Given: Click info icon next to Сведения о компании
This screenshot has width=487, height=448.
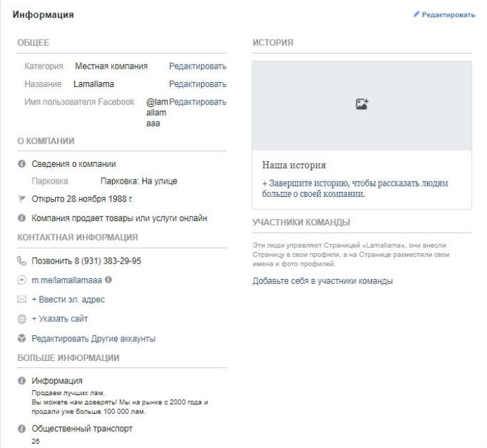Looking at the screenshot, I should (x=22, y=164).
